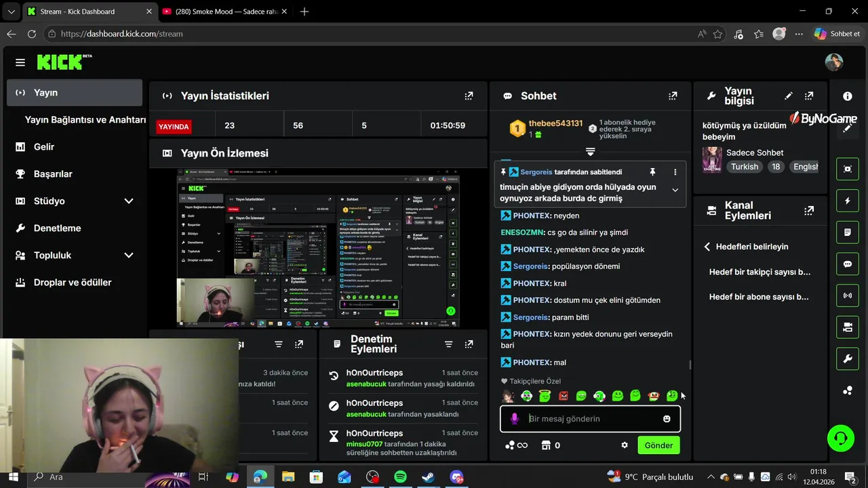
Task: Pop out the Sohbet chat panel
Action: [x=673, y=96]
